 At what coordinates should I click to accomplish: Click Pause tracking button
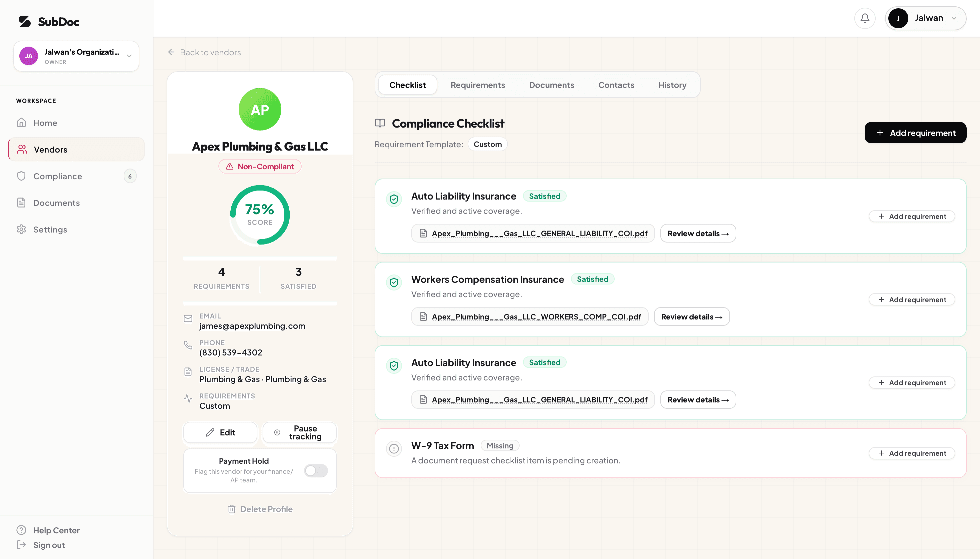tap(299, 432)
